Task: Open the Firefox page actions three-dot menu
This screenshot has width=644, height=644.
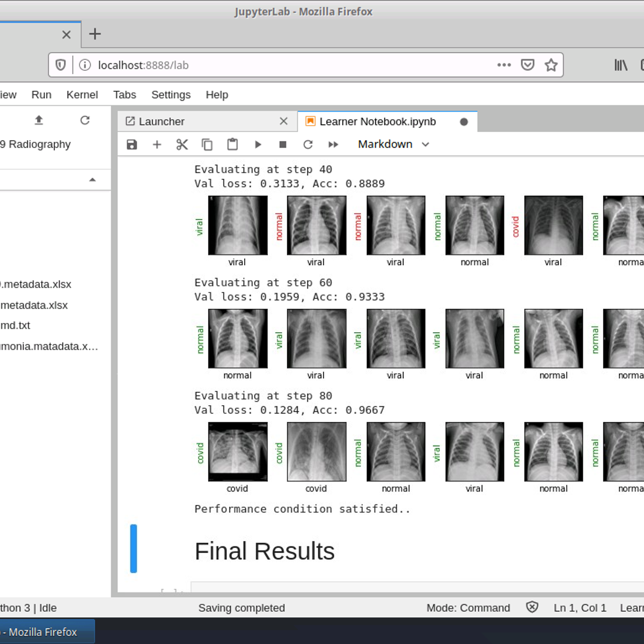Action: [x=504, y=65]
